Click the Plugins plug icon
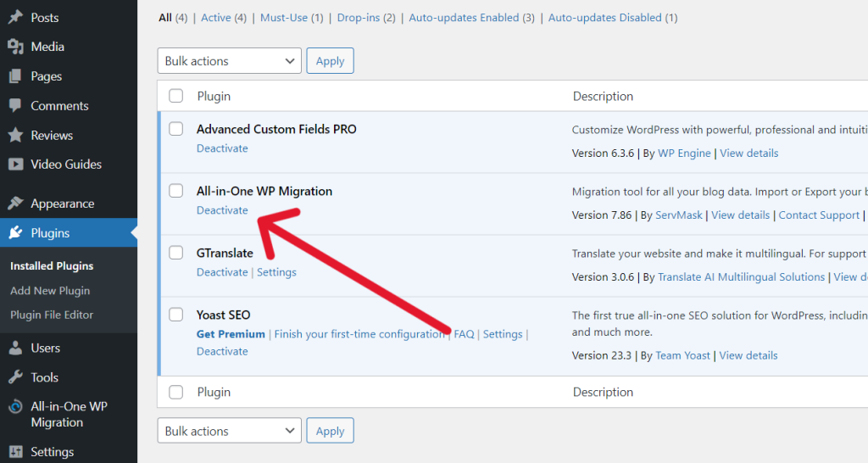The width and height of the screenshot is (868, 463). pyautogui.click(x=15, y=232)
